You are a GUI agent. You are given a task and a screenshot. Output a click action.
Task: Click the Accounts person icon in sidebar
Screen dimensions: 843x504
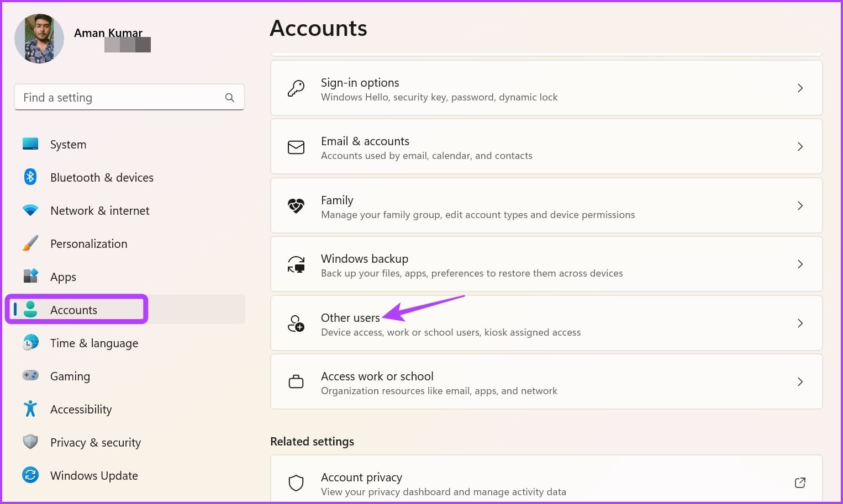click(x=30, y=309)
